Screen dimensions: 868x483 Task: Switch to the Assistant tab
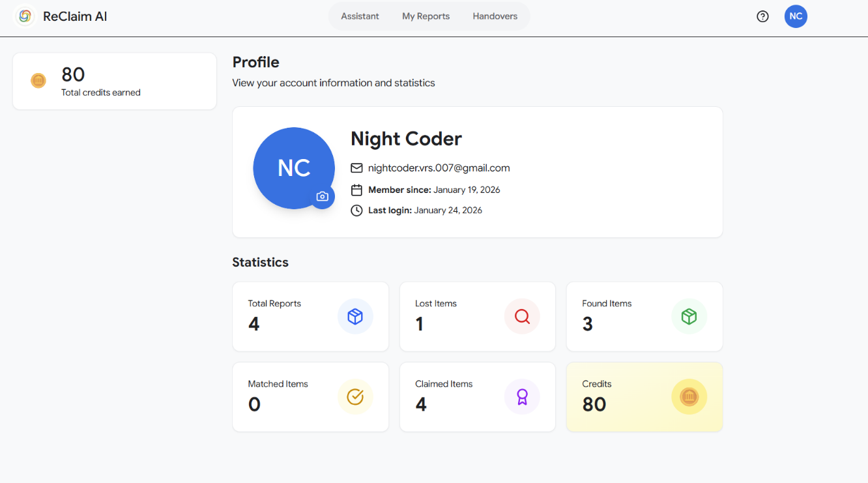pyautogui.click(x=360, y=16)
